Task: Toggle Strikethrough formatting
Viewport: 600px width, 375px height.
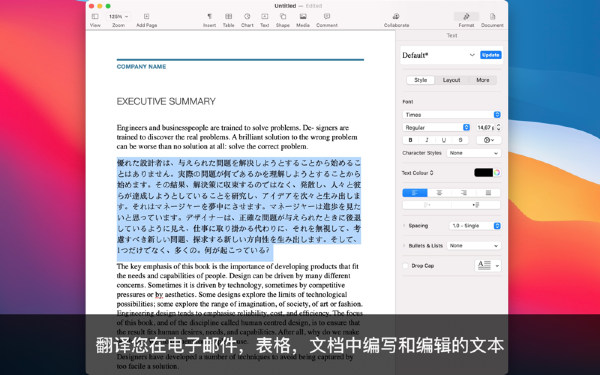Action: (461, 140)
